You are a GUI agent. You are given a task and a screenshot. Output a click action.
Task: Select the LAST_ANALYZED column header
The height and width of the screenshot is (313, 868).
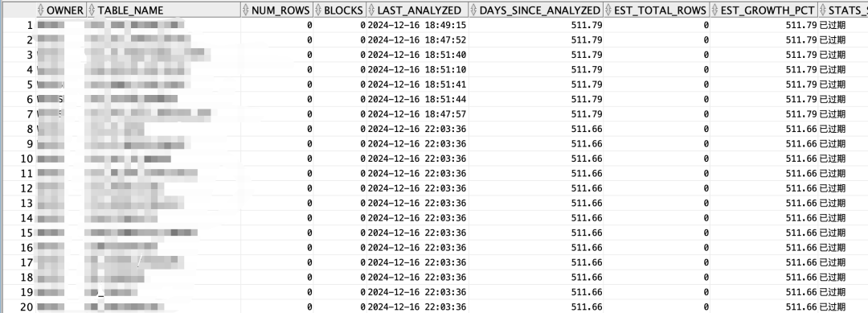point(418,10)
